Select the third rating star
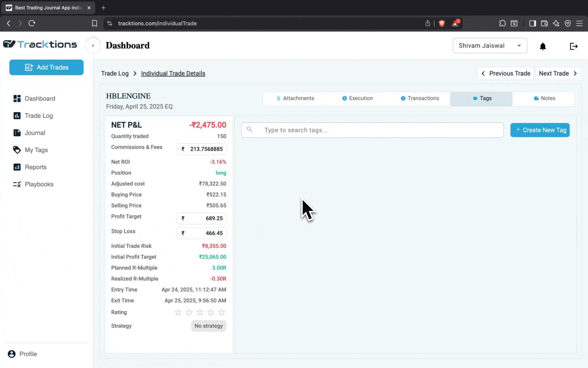The width and height of the screenshot is (588, 368). pos(200,312)
